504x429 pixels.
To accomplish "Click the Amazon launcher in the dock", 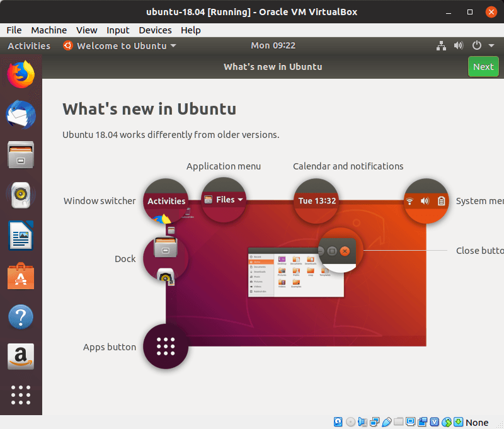I will [x=21, y=357].
